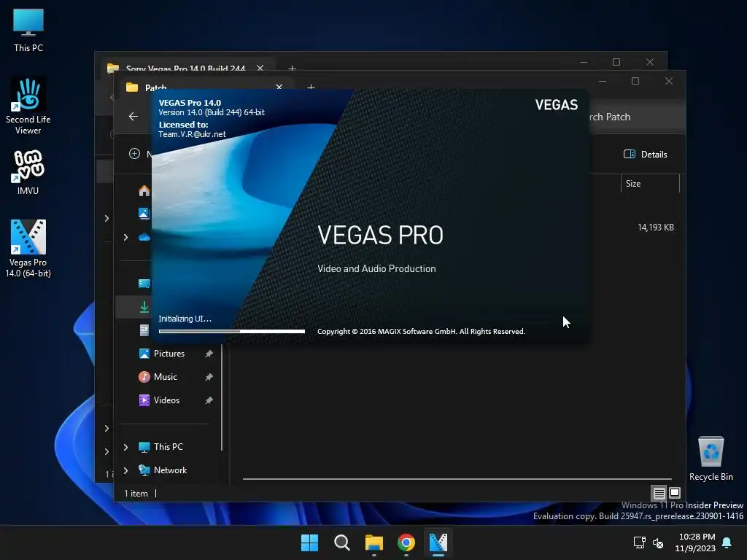Viewport: 747px width, 560px height.
Task: Switch to large thumbnails view layout
Action: coord(675,493)
